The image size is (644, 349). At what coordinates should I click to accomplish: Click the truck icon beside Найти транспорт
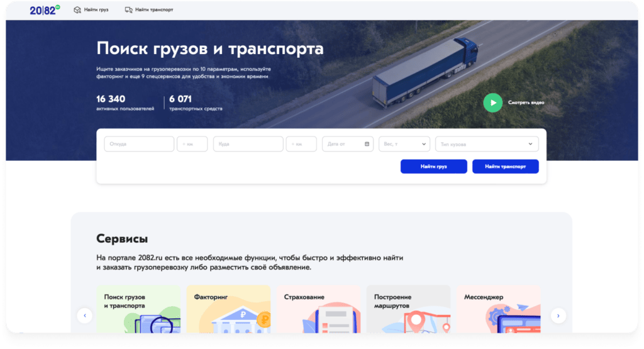click(x=128, y=10)
